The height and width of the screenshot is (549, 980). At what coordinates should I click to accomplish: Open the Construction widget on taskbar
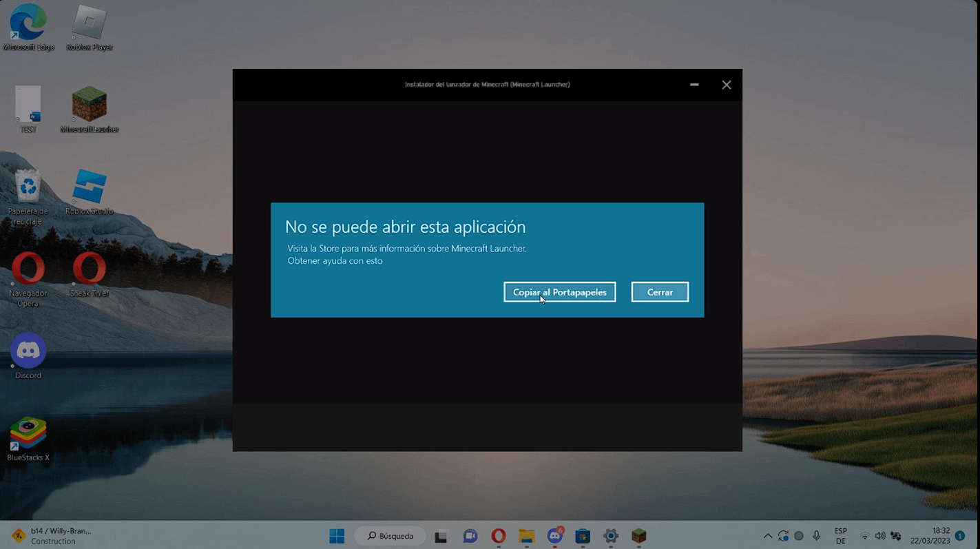click(x=52, y=536)
